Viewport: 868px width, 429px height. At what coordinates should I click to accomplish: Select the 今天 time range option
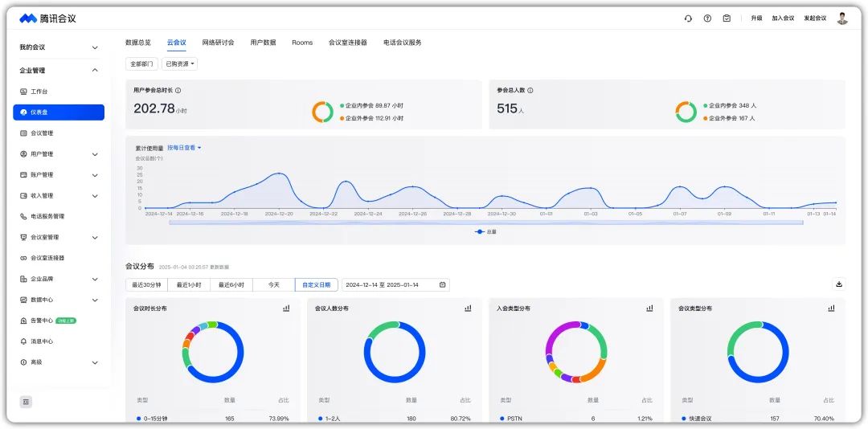coord(273,284)
